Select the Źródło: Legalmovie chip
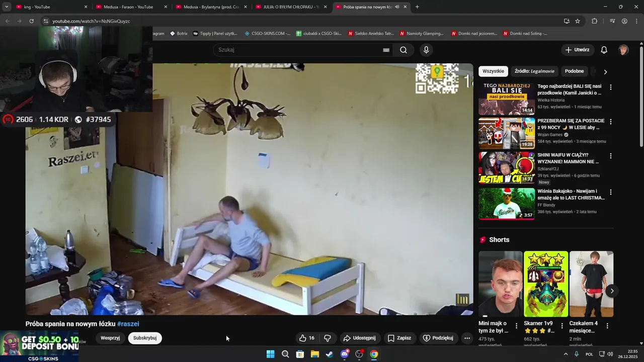This screenshot has height=362, width=644. [x=534, y=71]
